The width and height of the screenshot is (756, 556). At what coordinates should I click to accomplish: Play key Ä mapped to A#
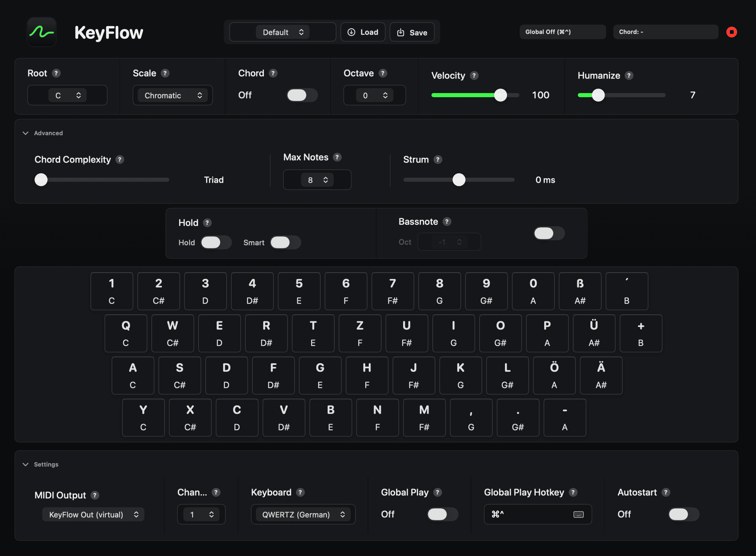[x=601, y=376]
